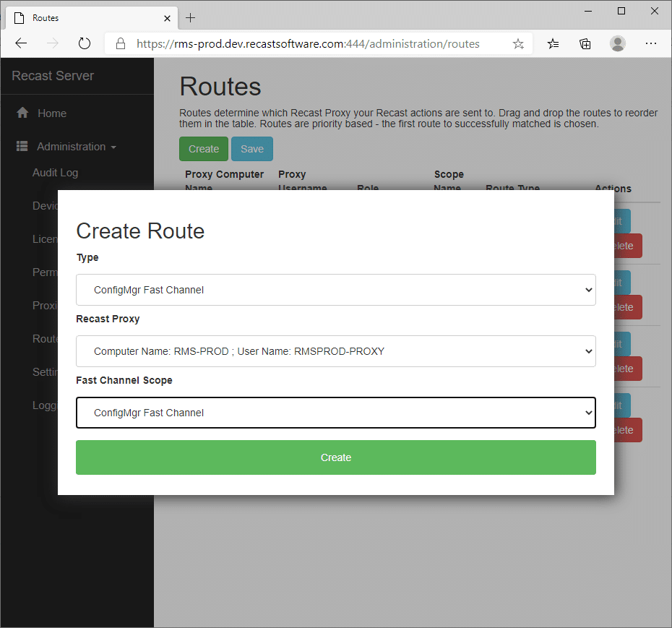View site info via lock icon
Screen dimensions: 672x628
121,43
